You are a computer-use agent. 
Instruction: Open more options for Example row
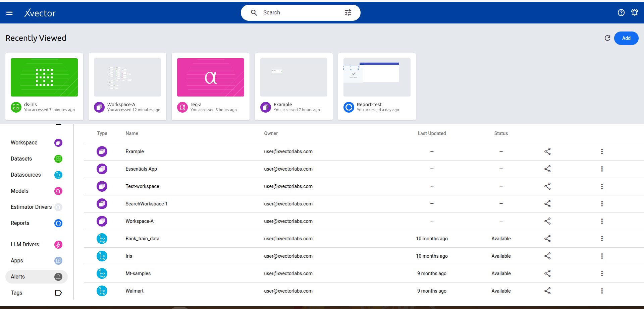click(x=602, y=151)
